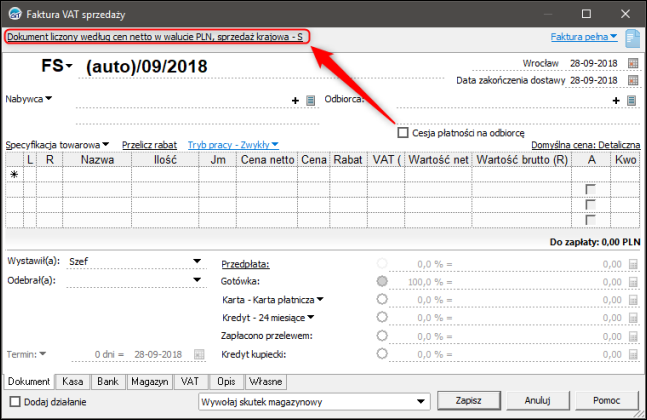
Task: Click Zapisz button
Action: pos(469,401)
